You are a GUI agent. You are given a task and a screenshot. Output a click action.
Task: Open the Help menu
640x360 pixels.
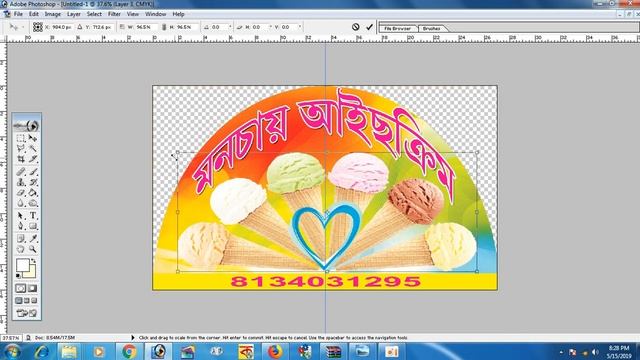coord(178,14)
